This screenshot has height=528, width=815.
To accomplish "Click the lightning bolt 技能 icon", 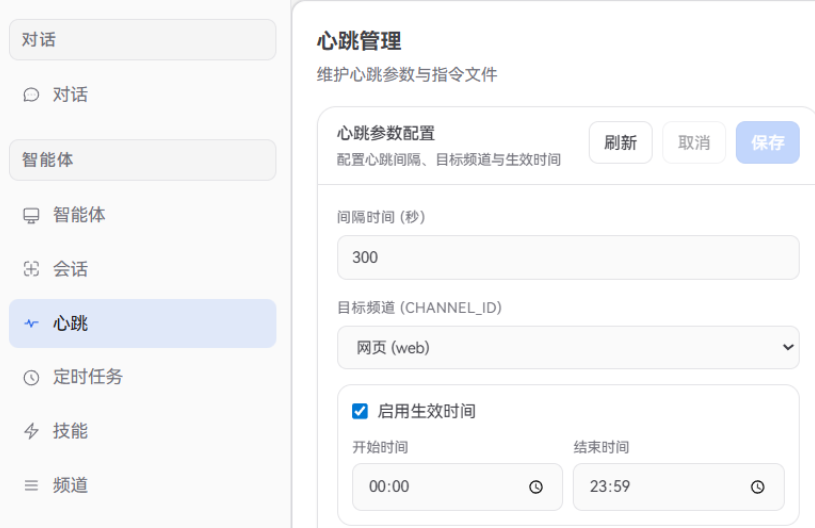I will tap(31, 431).
